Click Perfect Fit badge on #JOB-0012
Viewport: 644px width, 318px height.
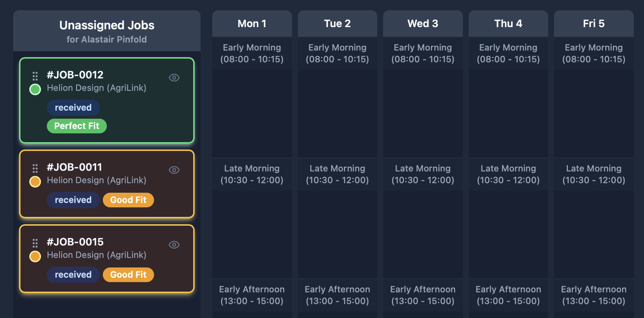[x=77, y=126]
